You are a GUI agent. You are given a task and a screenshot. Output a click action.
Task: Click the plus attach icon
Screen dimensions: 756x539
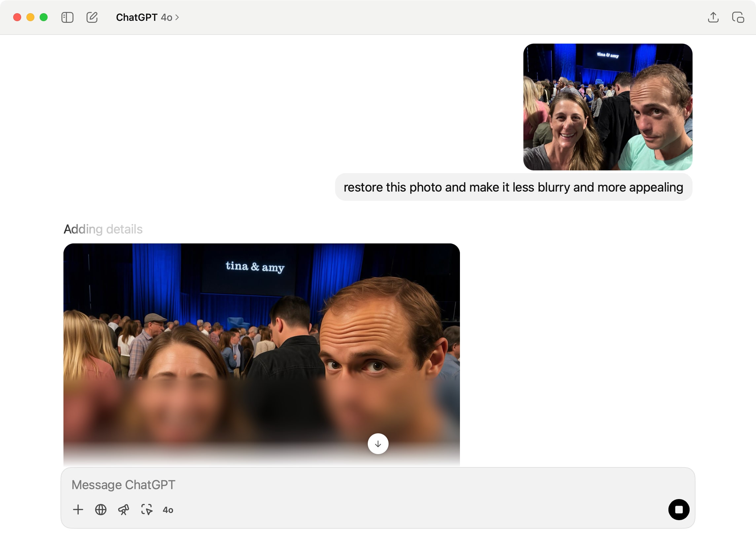pyautogui.click(x=78, y=510)
